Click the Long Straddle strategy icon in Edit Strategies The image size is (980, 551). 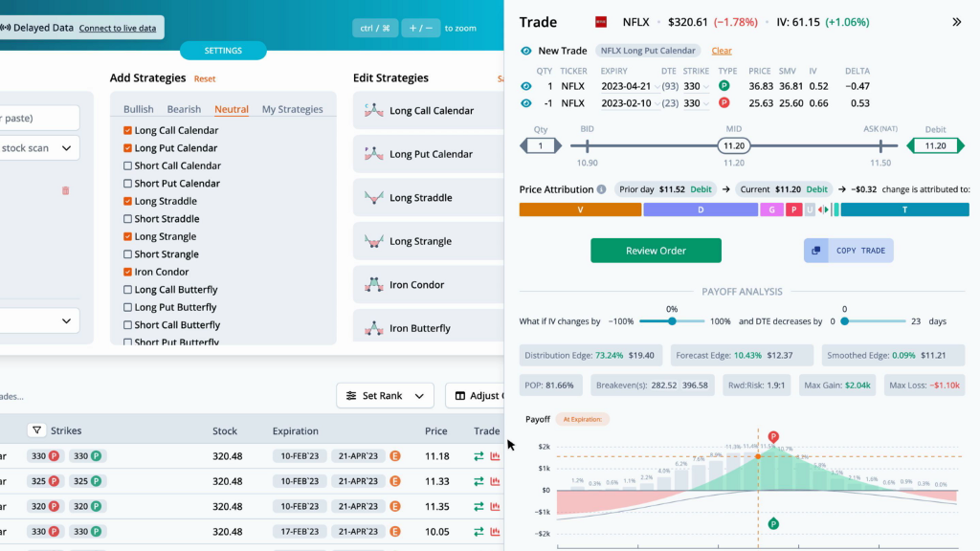(374, 197)
